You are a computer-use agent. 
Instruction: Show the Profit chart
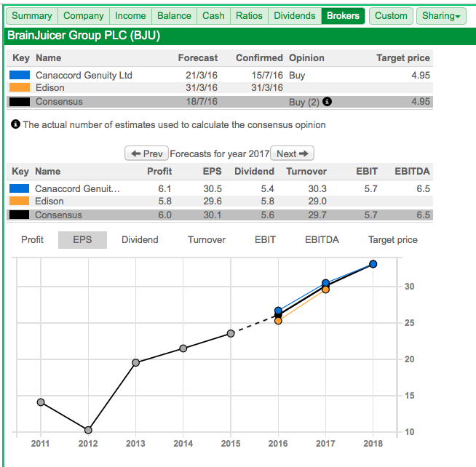33,240
